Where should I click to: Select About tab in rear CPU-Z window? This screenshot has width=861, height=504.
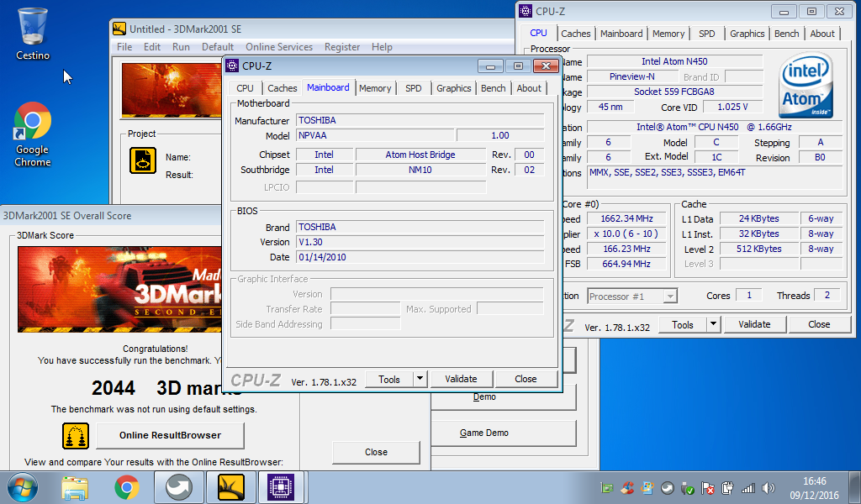822,34
